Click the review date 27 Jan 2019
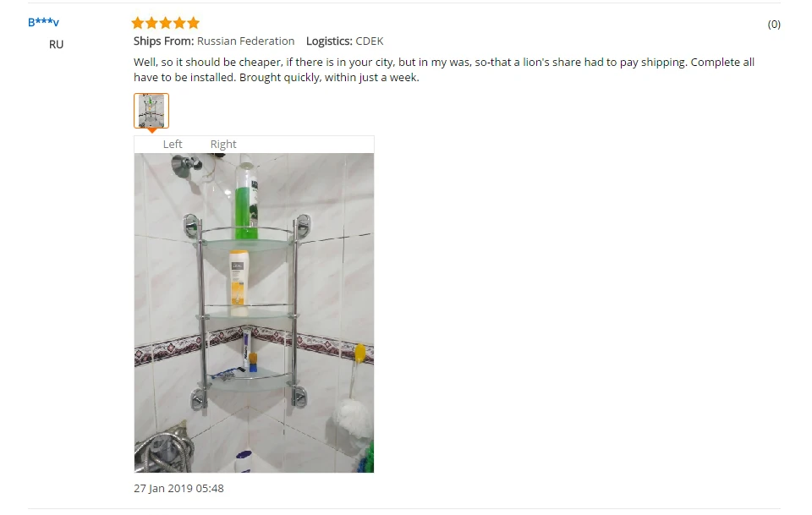Viewport: 812px width, 515px height. coord(178,489)
